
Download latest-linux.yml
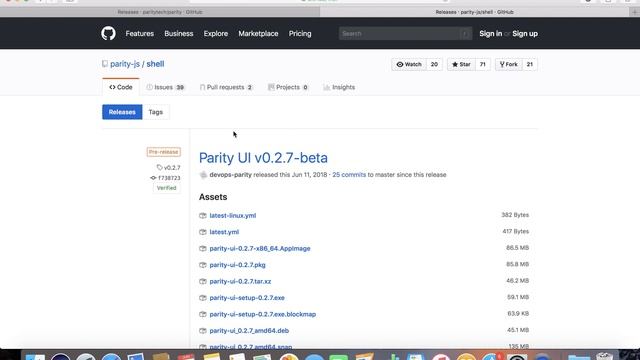pyautogui.click(x=233, y=216)
